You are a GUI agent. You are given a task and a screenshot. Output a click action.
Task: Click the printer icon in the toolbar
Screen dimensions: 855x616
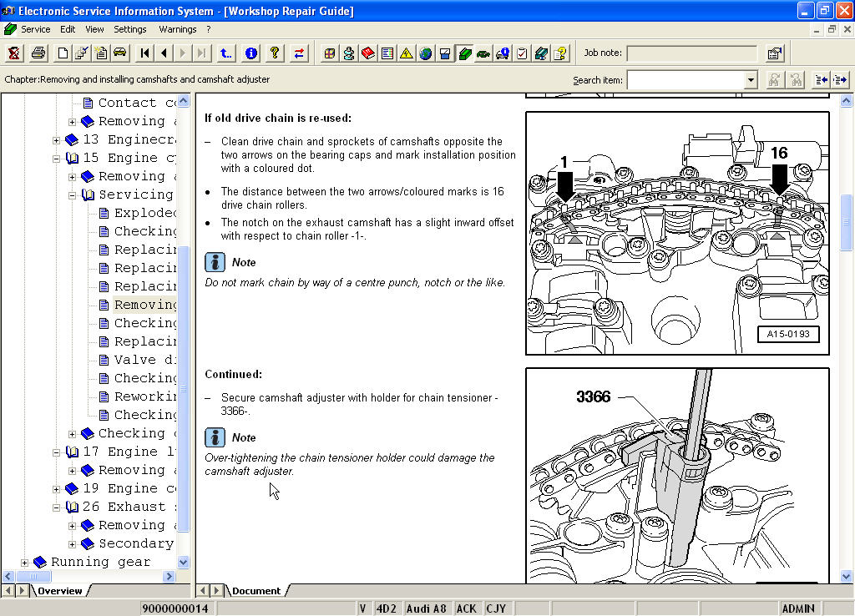(x=38, y=53)
